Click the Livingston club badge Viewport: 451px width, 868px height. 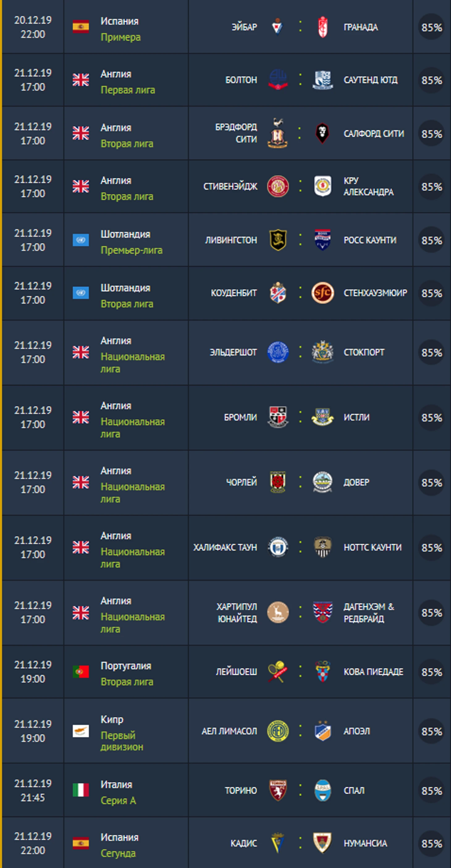[278, 240]
